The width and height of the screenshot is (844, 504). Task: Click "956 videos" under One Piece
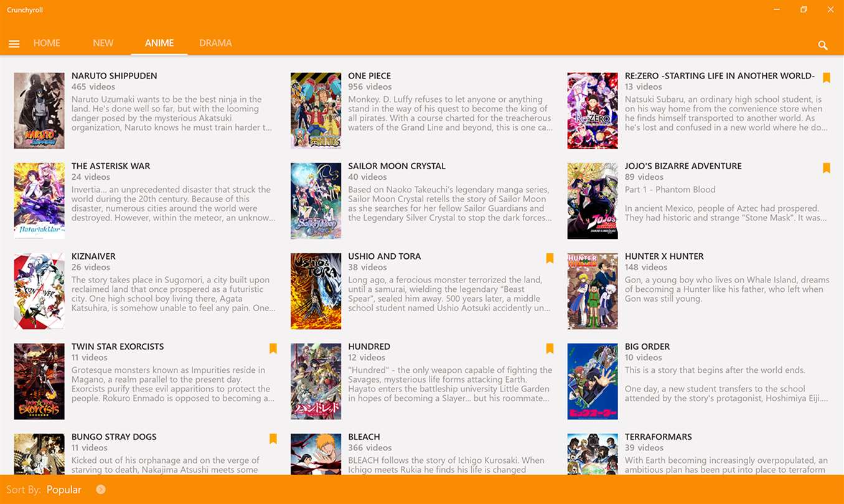(x=370, y=87)
